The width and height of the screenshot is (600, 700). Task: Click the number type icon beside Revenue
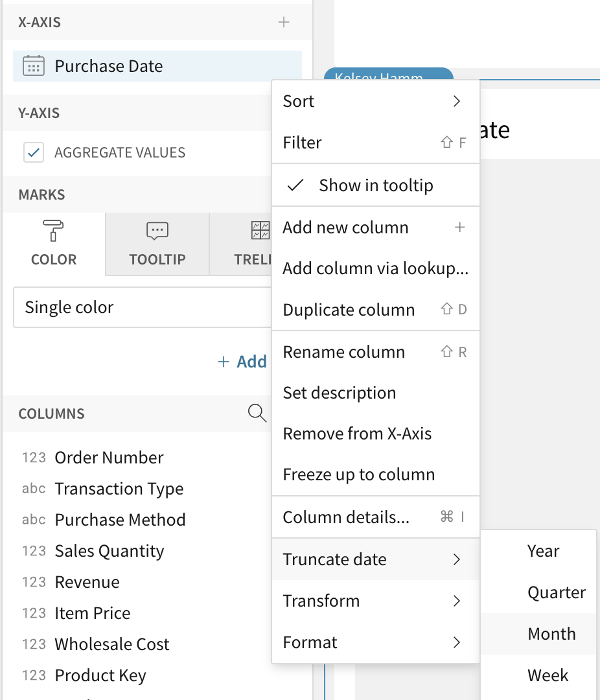[x=34, y=582]
